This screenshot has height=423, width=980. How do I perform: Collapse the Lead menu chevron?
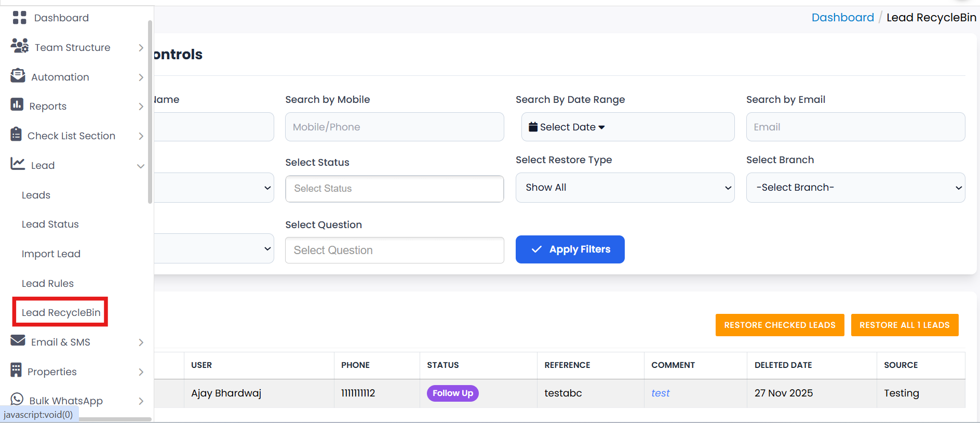[x=140, y=166]
